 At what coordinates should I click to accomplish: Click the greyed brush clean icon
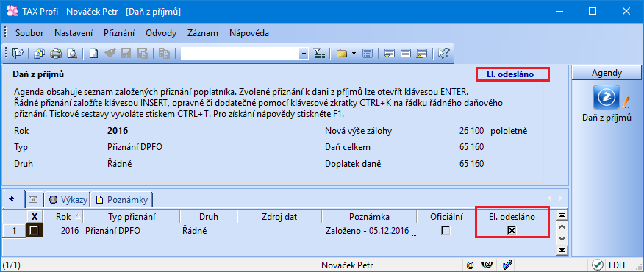coord(110,54)
